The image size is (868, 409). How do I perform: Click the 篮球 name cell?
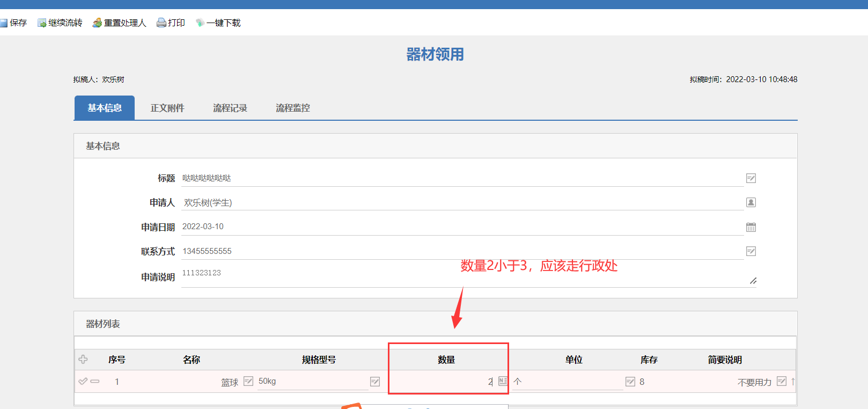point(230,382)
